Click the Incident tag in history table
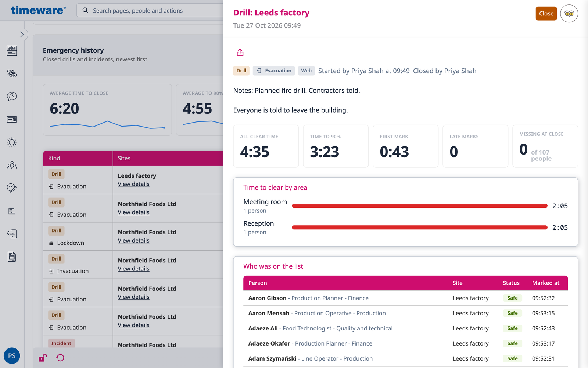588x368 pixels. 61,343
